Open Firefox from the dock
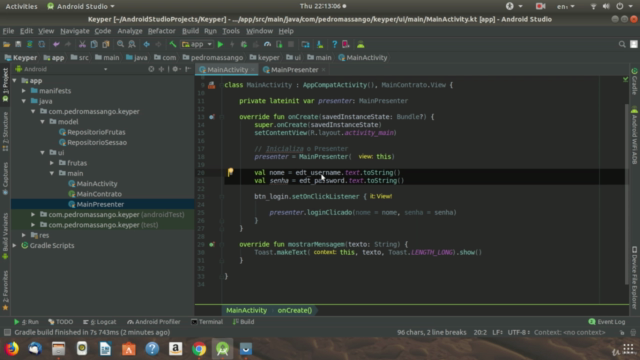 click(11, 349)
